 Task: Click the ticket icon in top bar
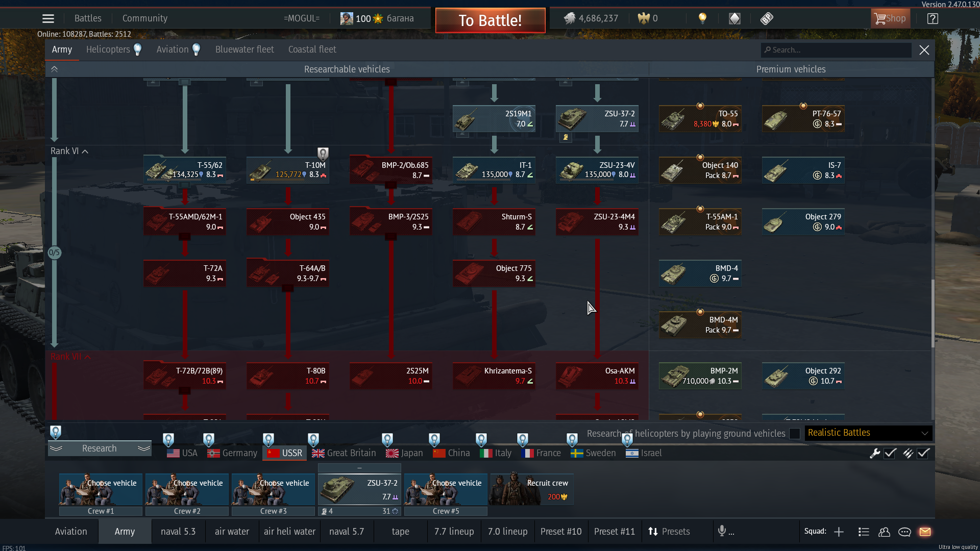click(767, 19)
